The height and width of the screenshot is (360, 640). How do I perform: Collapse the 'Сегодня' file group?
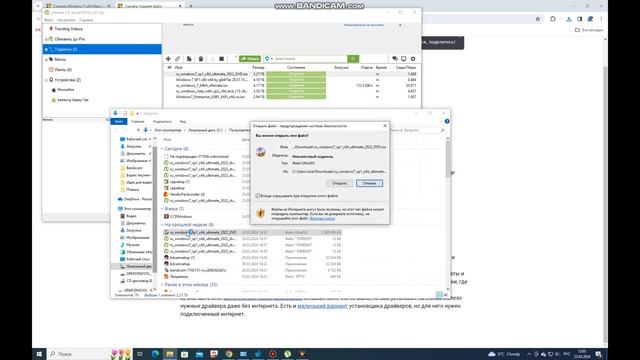click(162, 149)
